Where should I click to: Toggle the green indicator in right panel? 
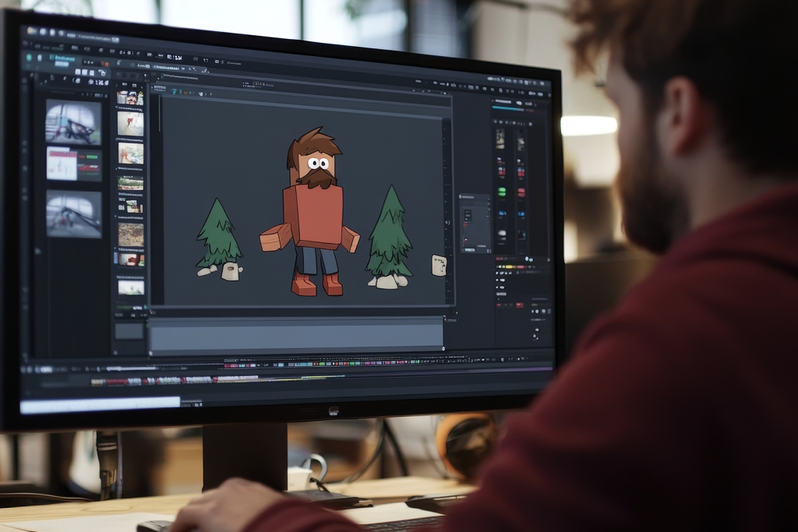coord(501,192)
